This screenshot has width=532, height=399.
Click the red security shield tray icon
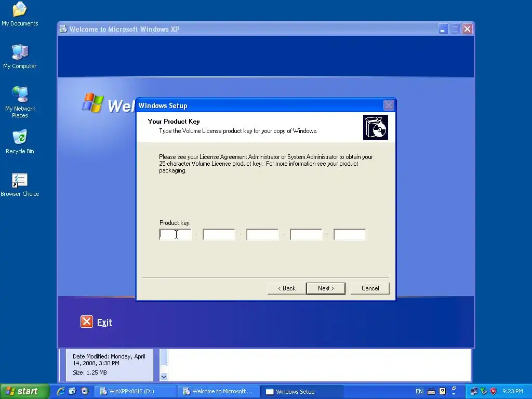point(494,392)
